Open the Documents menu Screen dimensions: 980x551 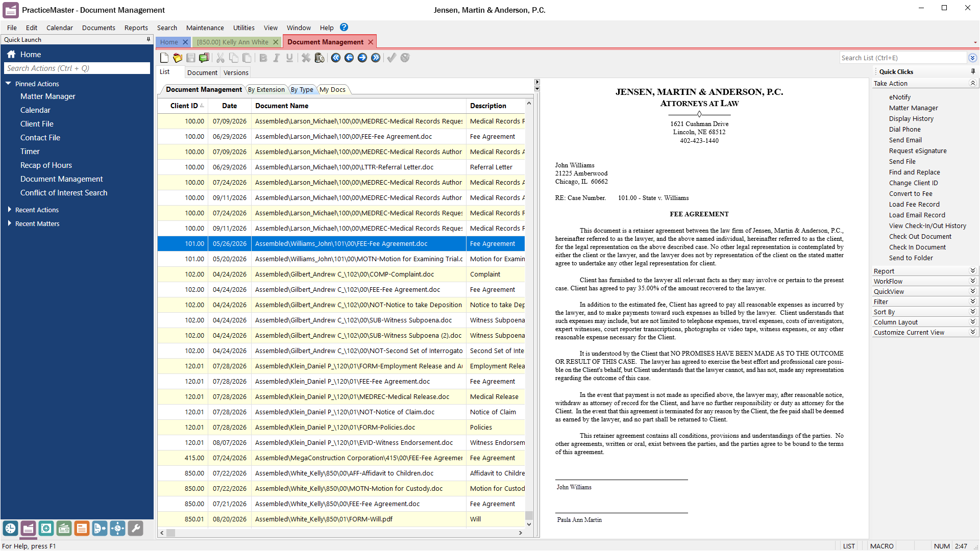tap(99, 28)
